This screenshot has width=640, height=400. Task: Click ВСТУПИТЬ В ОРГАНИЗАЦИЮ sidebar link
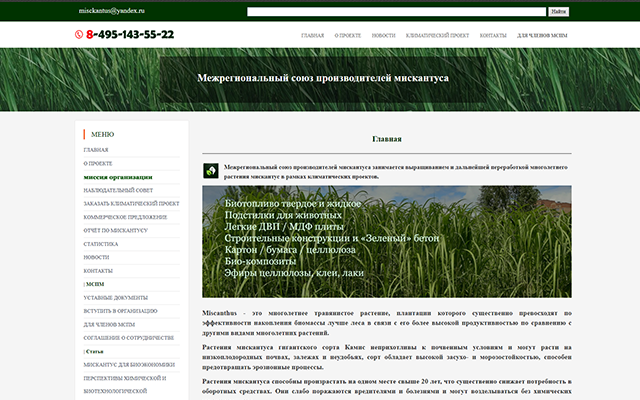120,311
